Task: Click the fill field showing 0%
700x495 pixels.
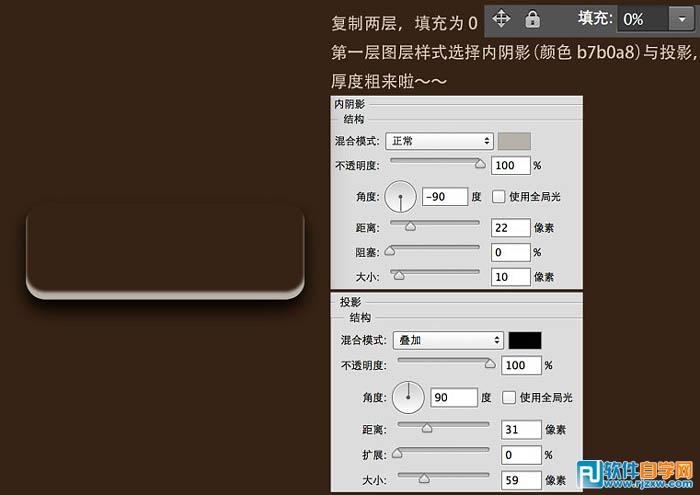Action: 638,19
